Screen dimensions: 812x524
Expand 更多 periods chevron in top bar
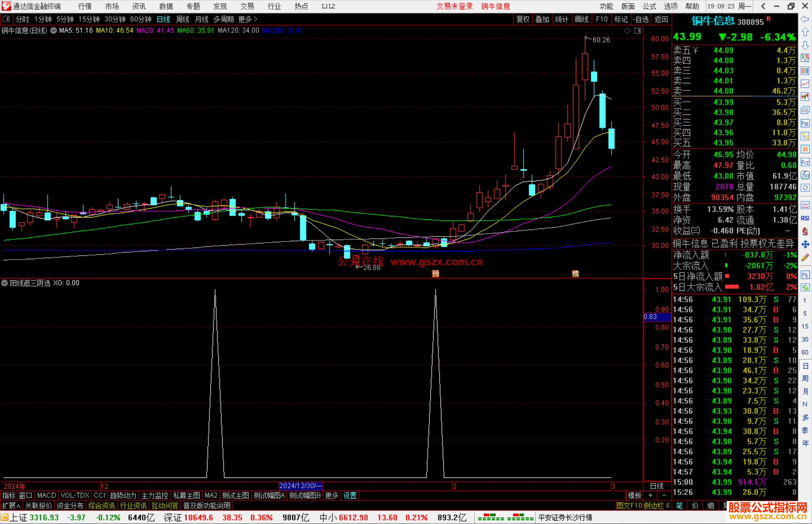tap(248, 19)
